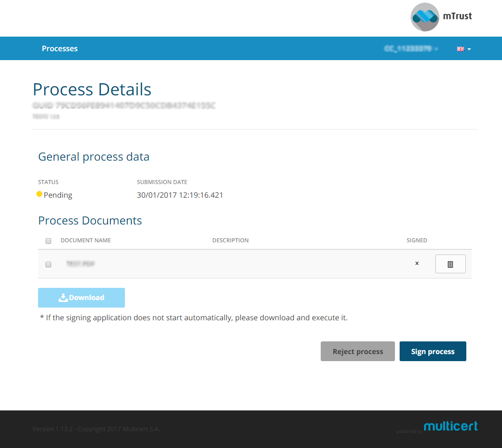502x448 pixels.
Task: Click the Reject process button
Action: (x=357, y=351)
